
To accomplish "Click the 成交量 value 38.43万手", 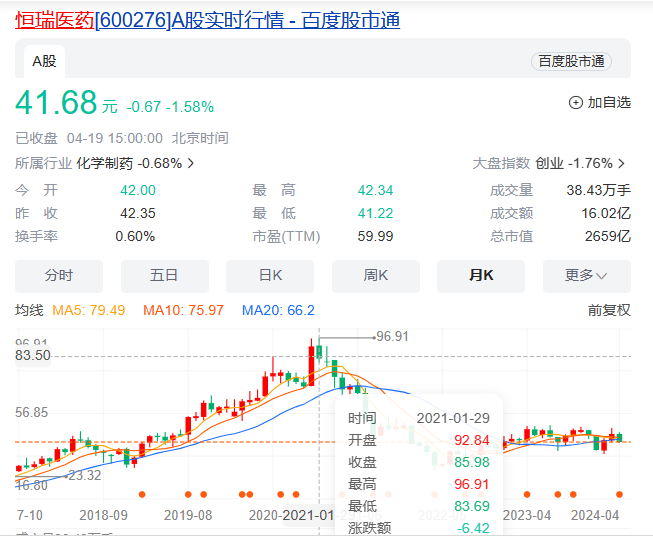I will (x=598, y=190).
